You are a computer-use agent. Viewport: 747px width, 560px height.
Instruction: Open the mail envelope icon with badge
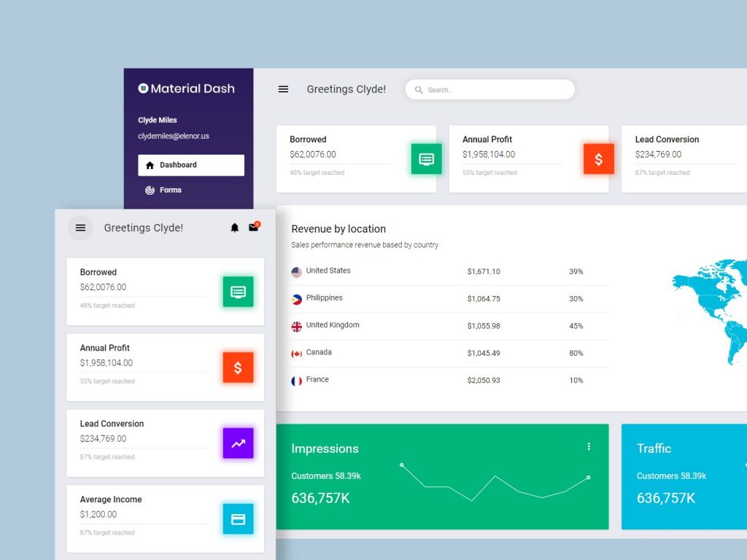[254, 227]
